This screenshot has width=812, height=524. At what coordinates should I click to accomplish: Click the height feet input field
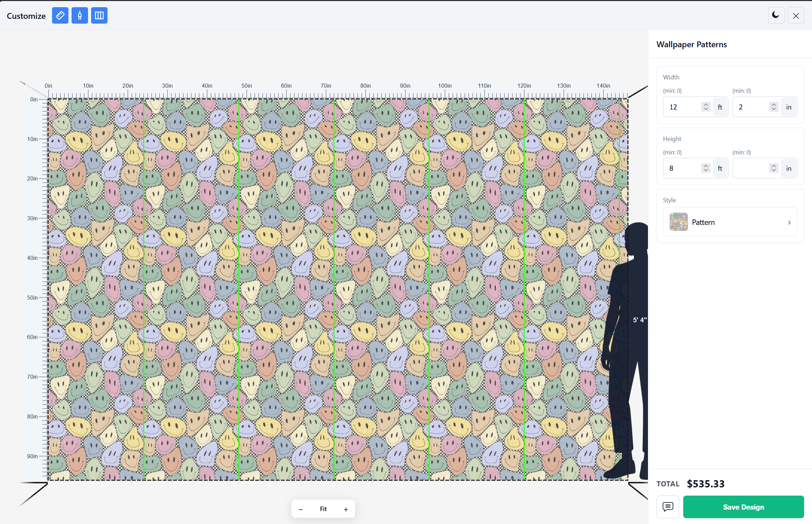point(683,168)
